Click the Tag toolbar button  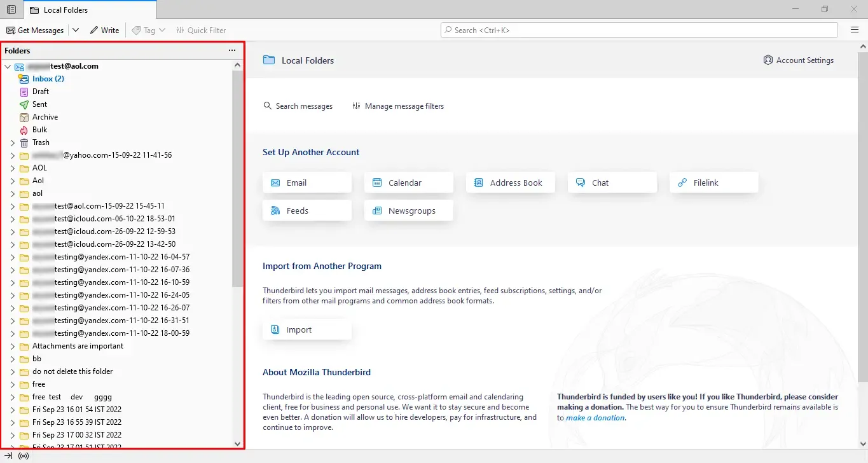click(x=144, y=30)
